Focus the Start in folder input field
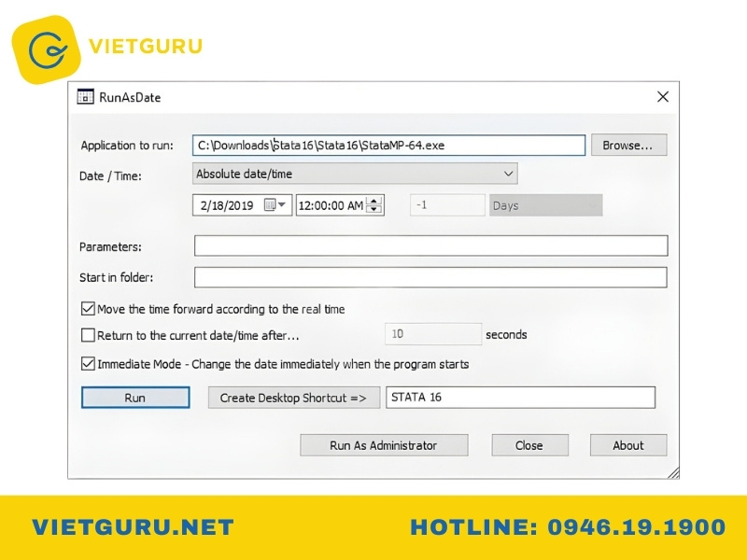Image resolution: width=747 pixels, height=560 pixels. (x=430, y=277)
